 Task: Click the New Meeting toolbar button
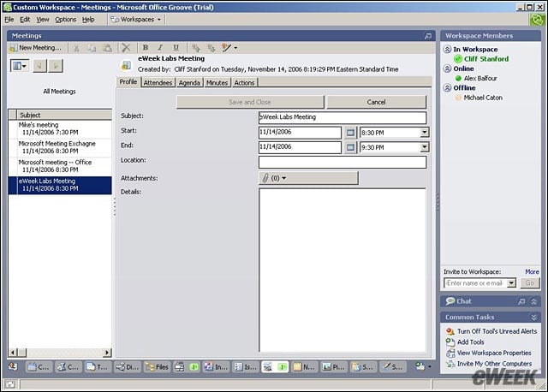click(x=36, y=48)
